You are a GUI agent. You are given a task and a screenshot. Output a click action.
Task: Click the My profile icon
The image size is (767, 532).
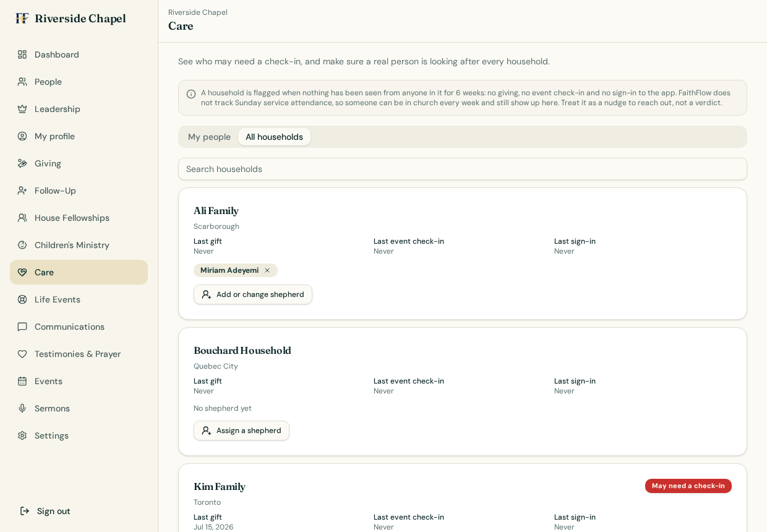(22, 136)
